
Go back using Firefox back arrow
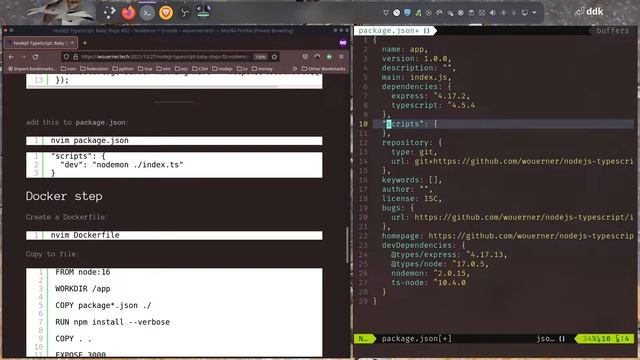click(11, 57)
